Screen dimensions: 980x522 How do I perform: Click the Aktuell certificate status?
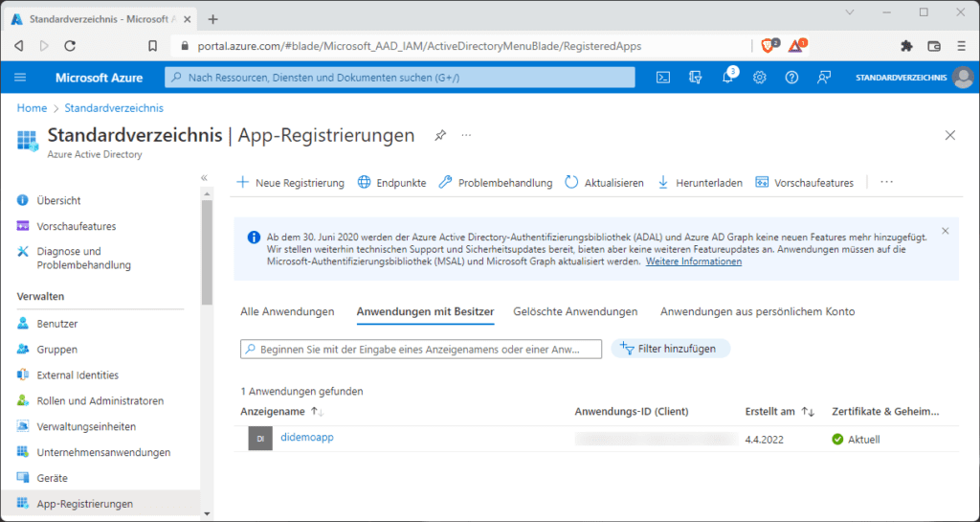(x=857, y=440)
